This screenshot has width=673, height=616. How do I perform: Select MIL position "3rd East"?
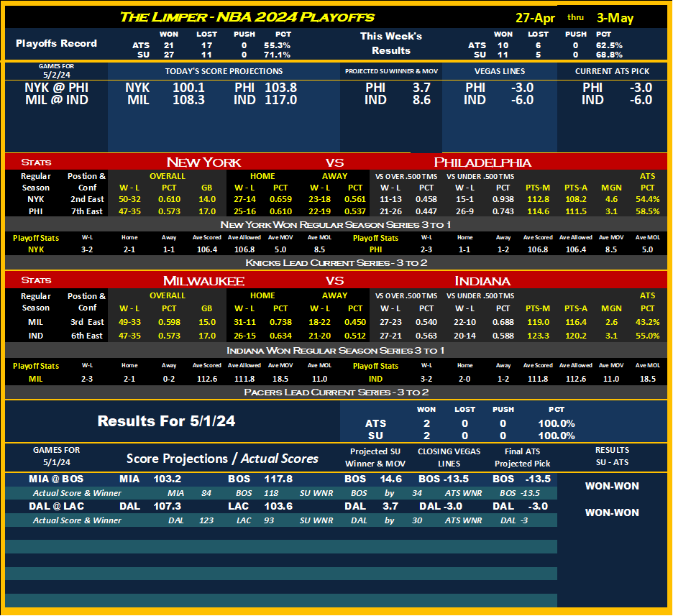[x=87, y=322]
